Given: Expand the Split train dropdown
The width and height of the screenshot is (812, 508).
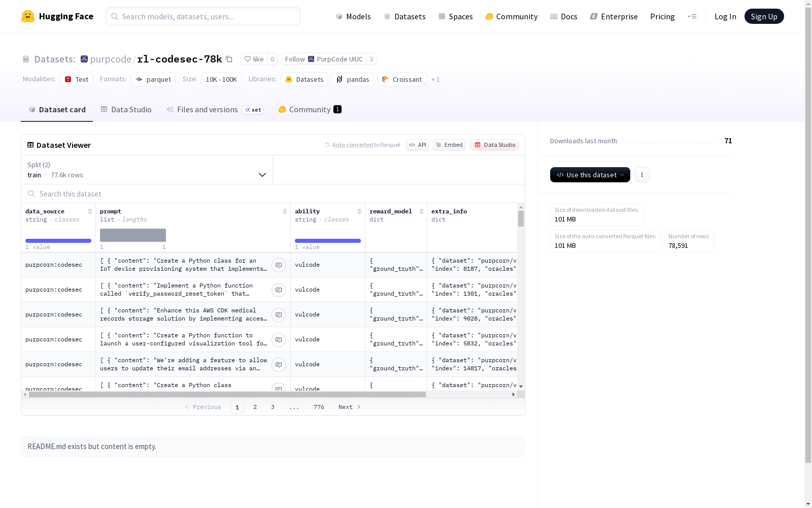Looking at the screenshot, I should 147,170.
